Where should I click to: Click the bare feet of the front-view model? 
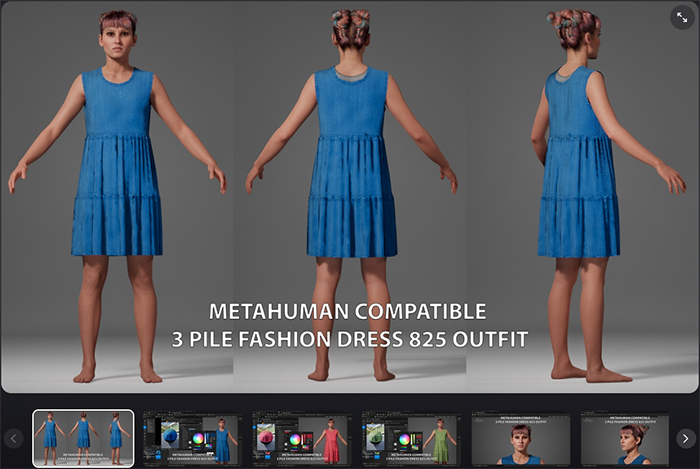116,374
